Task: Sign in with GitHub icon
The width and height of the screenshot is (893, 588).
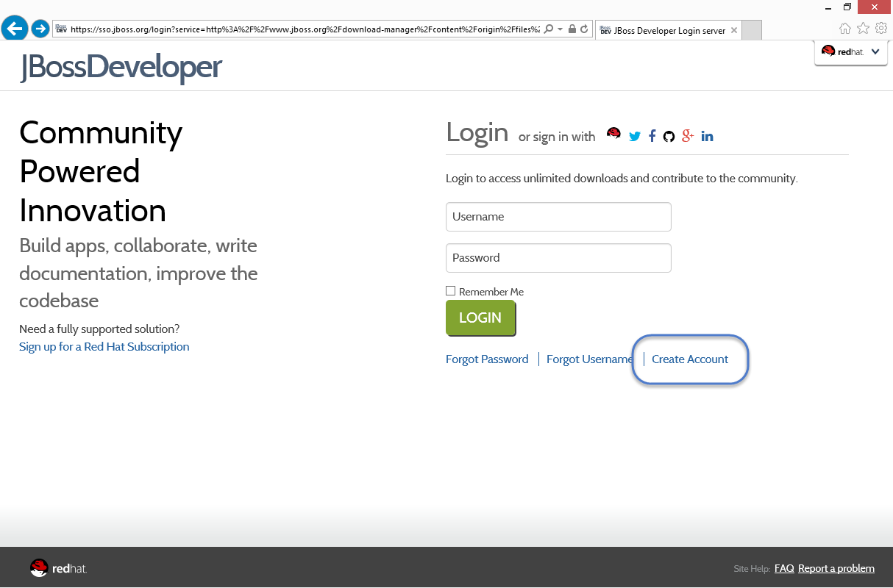Action: click(x=669, y=136)
